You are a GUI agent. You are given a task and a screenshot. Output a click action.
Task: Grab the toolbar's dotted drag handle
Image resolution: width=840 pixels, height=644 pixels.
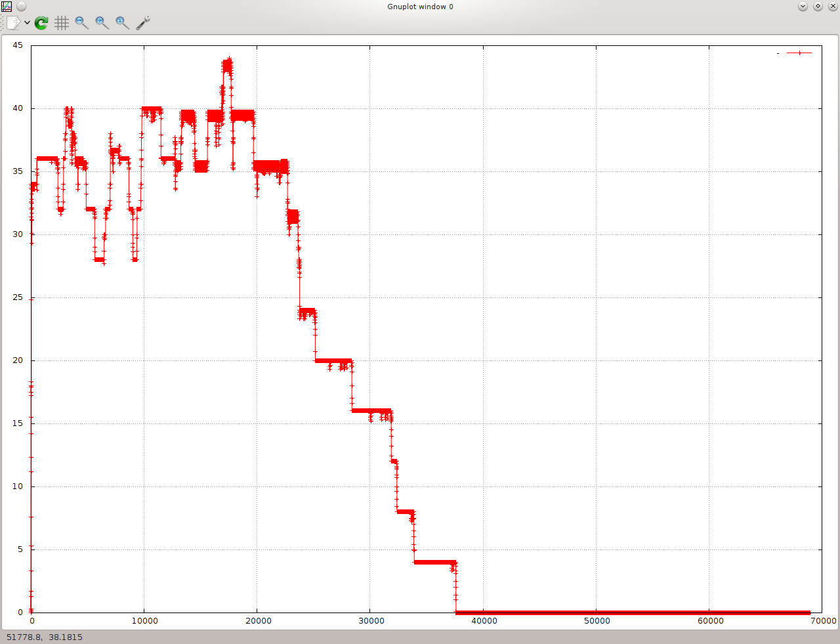(3, 23)
